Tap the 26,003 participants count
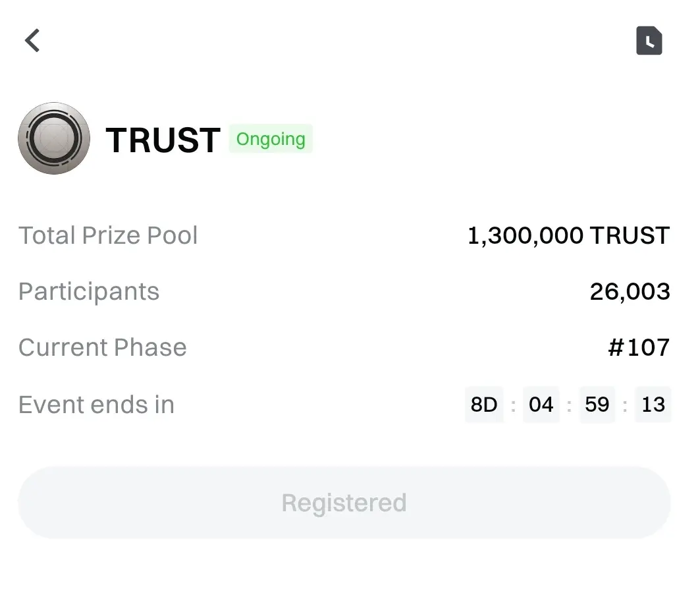700x589 pixels. pos(630,291)
